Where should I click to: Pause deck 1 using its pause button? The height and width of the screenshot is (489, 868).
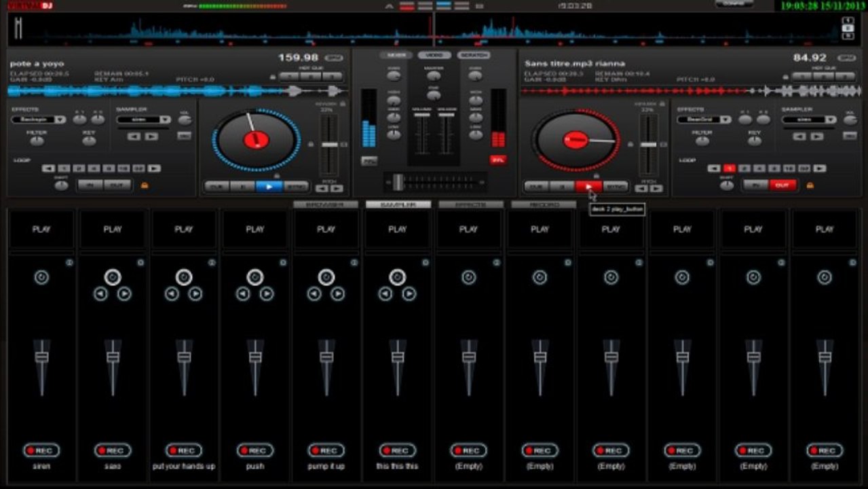tap(243, 186)
